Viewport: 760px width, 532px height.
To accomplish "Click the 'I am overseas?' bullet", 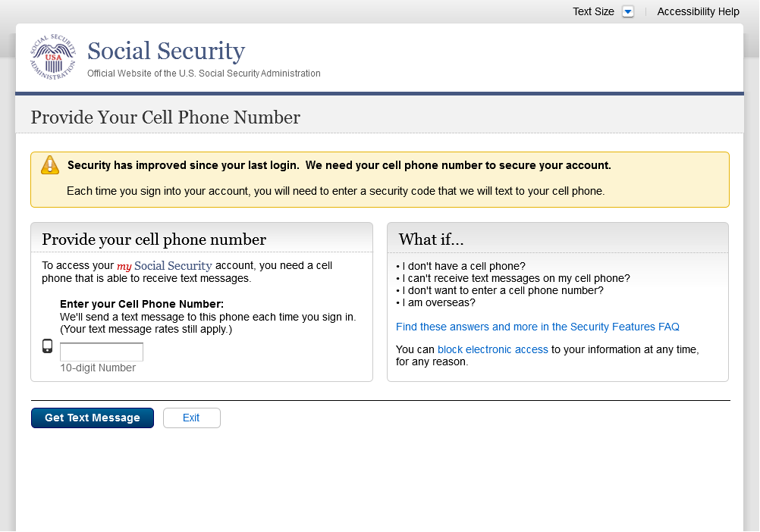I will coord(438,302).
